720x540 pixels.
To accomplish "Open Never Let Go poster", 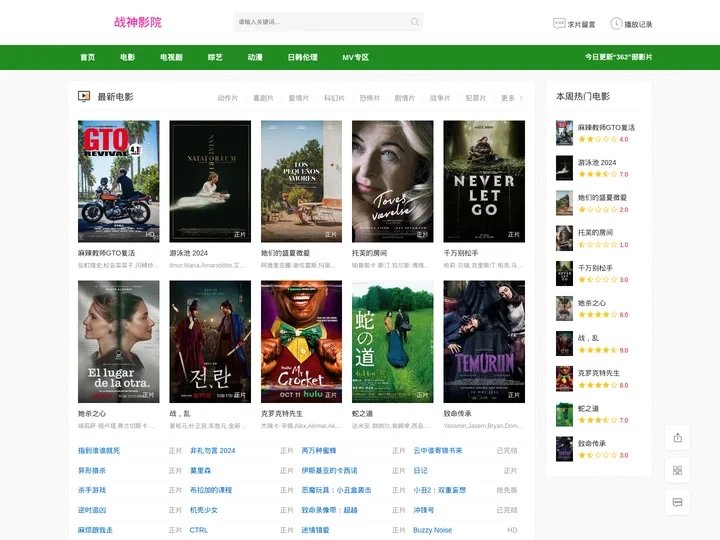I will pos(484,181).
